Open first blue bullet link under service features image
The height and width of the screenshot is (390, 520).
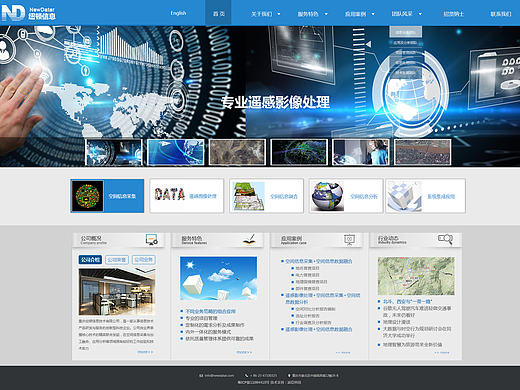[x=210, y=311]
